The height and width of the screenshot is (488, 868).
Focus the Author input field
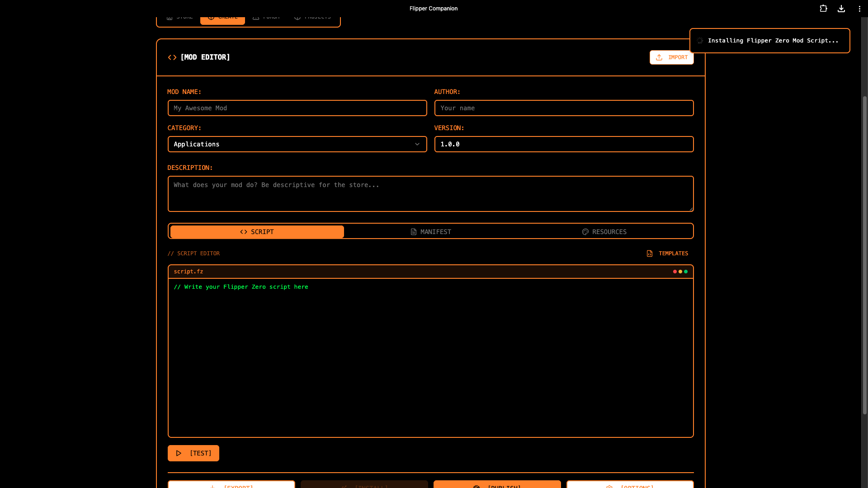point(564,108)
